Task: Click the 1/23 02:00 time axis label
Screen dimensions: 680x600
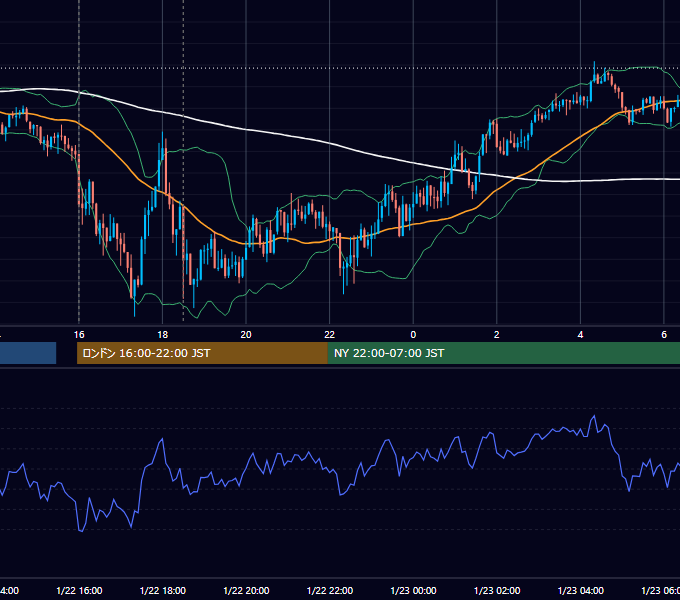Action: pos(497,590)
